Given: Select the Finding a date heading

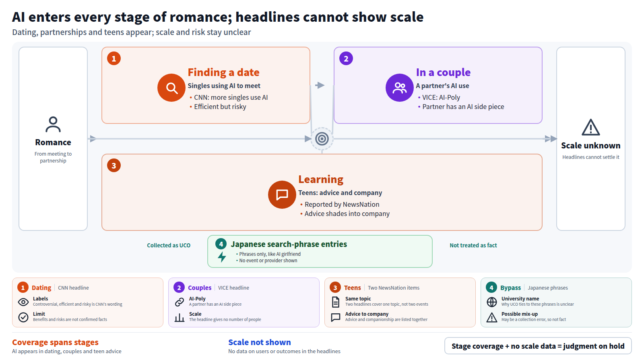Looking at the screenshot, I should tap(223, 72).
